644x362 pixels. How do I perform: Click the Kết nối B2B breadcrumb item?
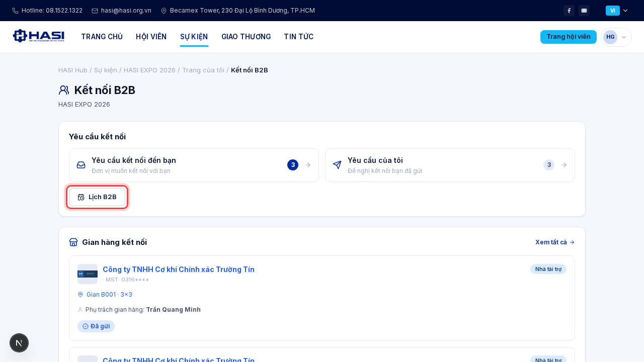pyautogui.click(x=250, y=70)
